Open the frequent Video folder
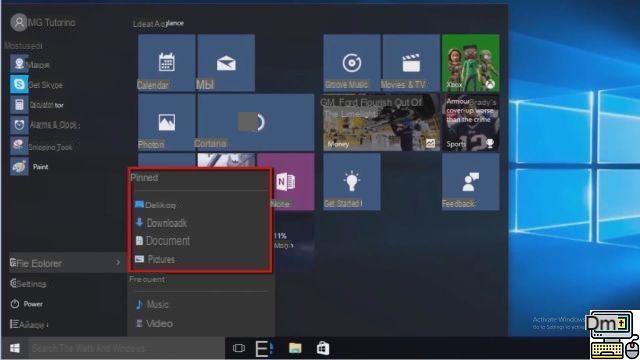640x360 pixels. 154,324
